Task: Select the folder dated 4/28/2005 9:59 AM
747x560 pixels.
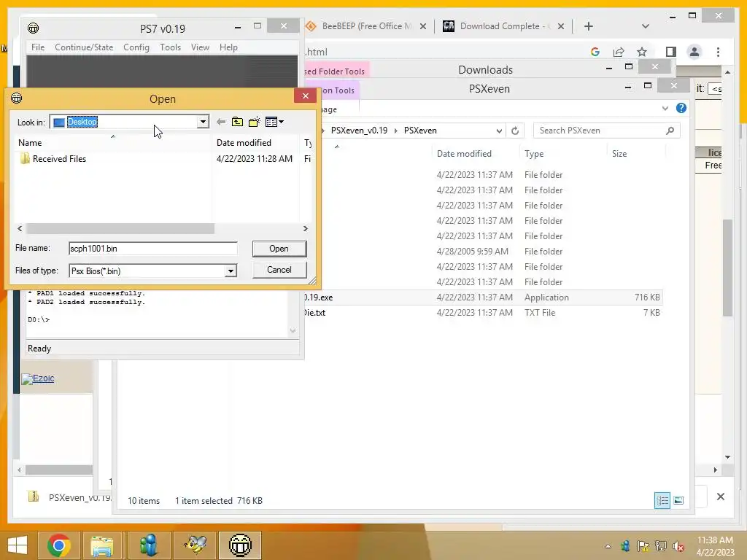Action: (482, 252)
